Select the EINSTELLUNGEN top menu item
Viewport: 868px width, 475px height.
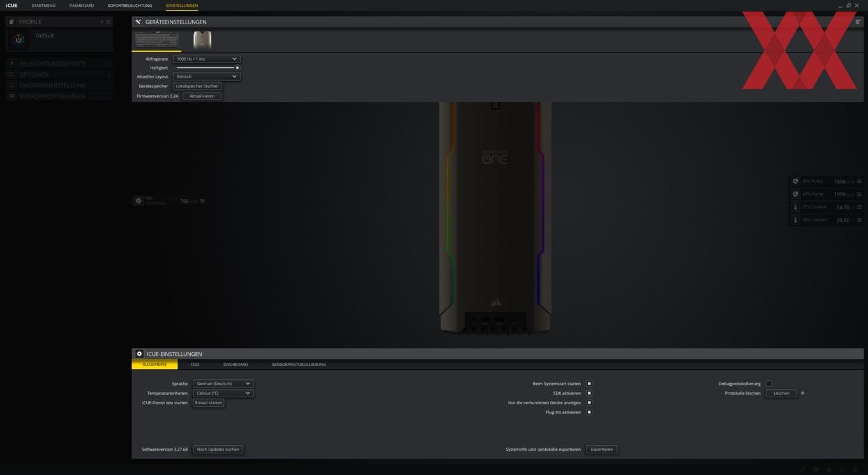click(182, 5)
